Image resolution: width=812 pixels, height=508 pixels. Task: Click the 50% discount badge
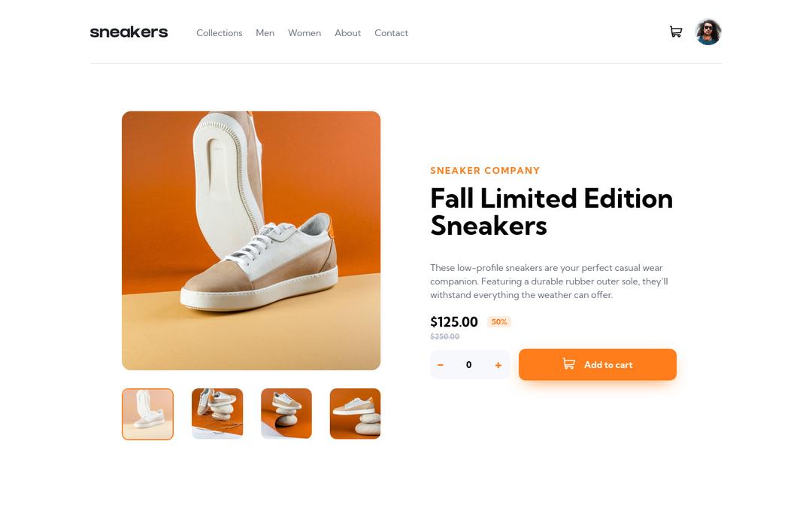499,322
